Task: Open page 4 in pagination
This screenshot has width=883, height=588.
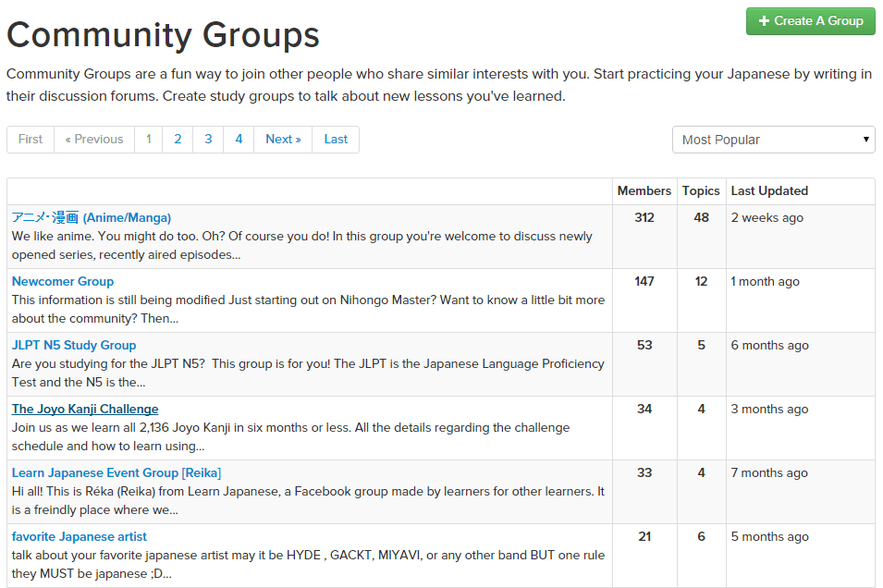Action: pyautogui.click(x=239, y=139)
